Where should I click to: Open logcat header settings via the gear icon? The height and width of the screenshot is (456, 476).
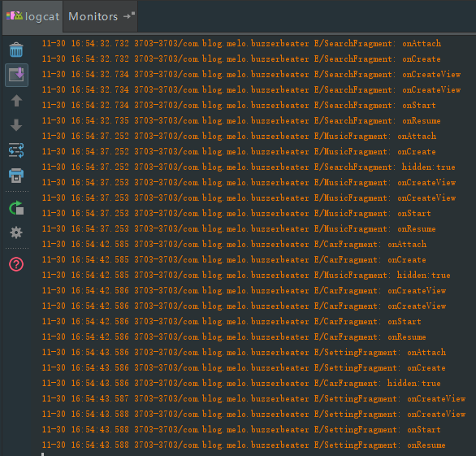(x=16, y=232)
